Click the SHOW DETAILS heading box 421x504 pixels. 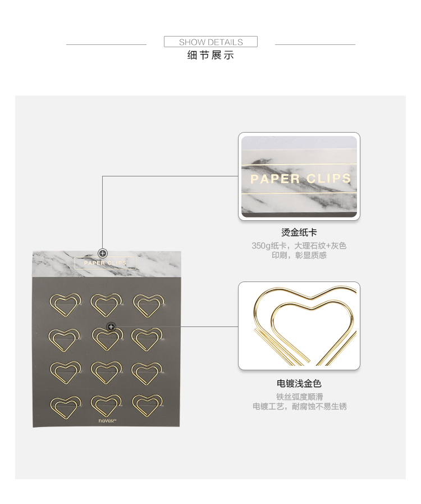pyautogui.click(x=210, y=42)
